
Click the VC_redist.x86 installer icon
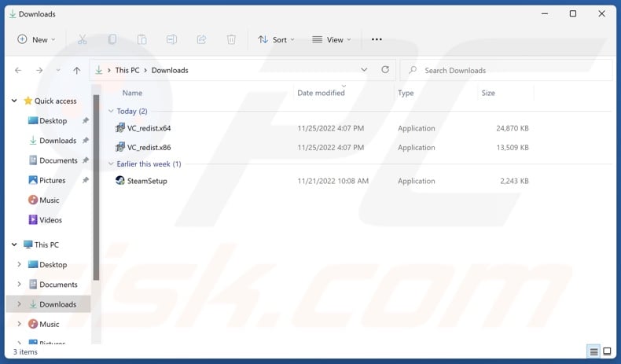[x=120, y=147]
